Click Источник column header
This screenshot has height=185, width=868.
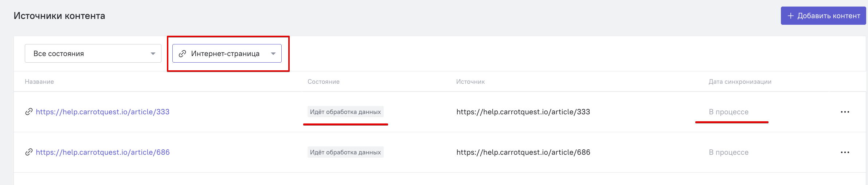click(x=470, y=82)
